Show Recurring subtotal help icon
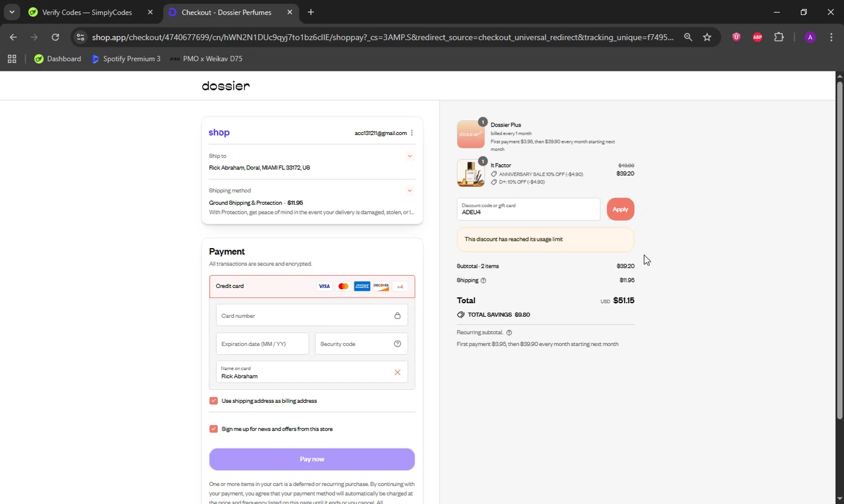This screenshot has width=844, height=504. tap(509, 333)
